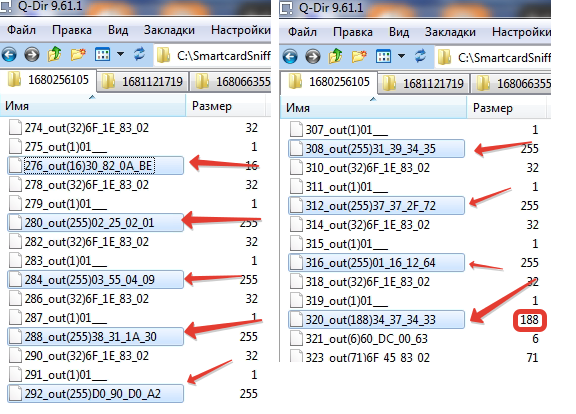Open Правка menu in right window

(353, 32)
